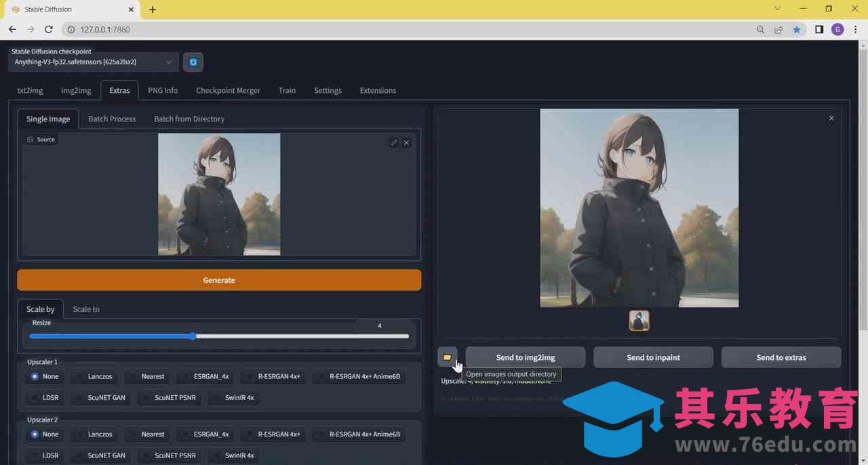Click the orange Generate button
Viewport: 868px width, 465px height.
pyautogui.click(x=219, y=280)
